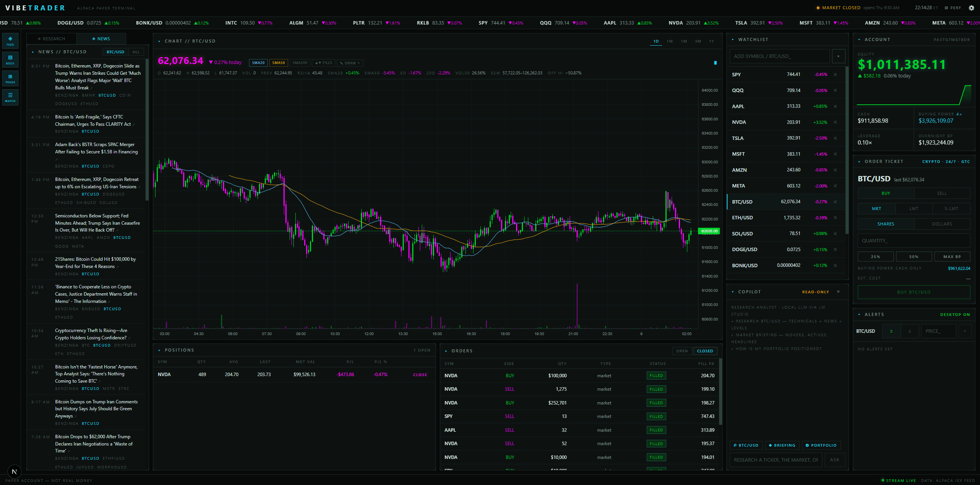This screenshot has height=485, width=980.
Task: Open Copilot READ-ONLY mode dropdown
Action: [x=838, y=292]
